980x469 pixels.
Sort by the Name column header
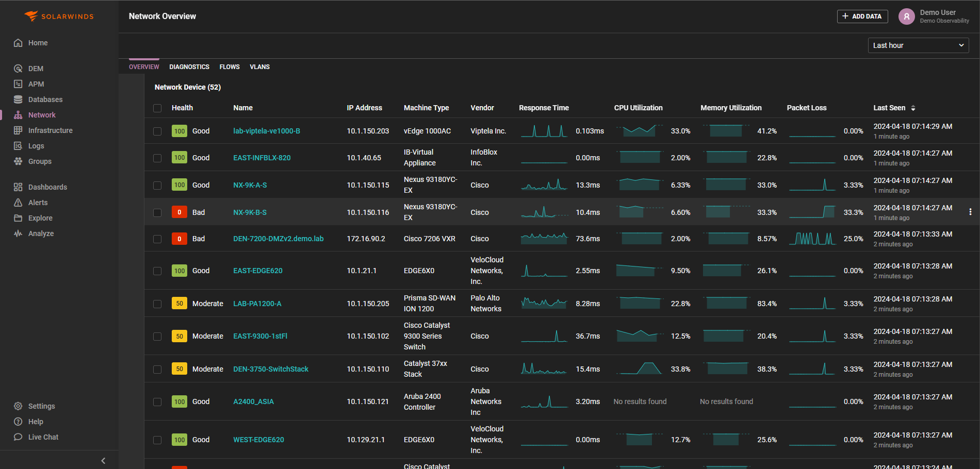pyautogui.click(x=243, y=108)
